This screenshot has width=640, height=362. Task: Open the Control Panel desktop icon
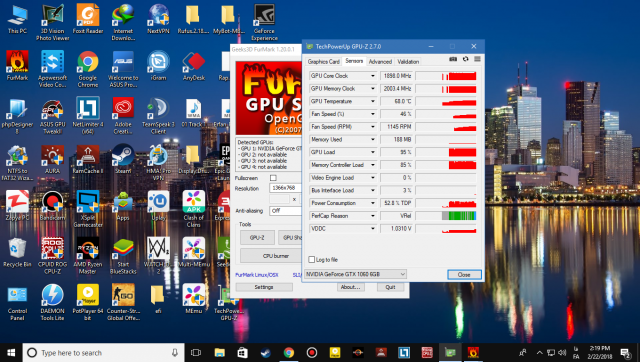[17, 302]
